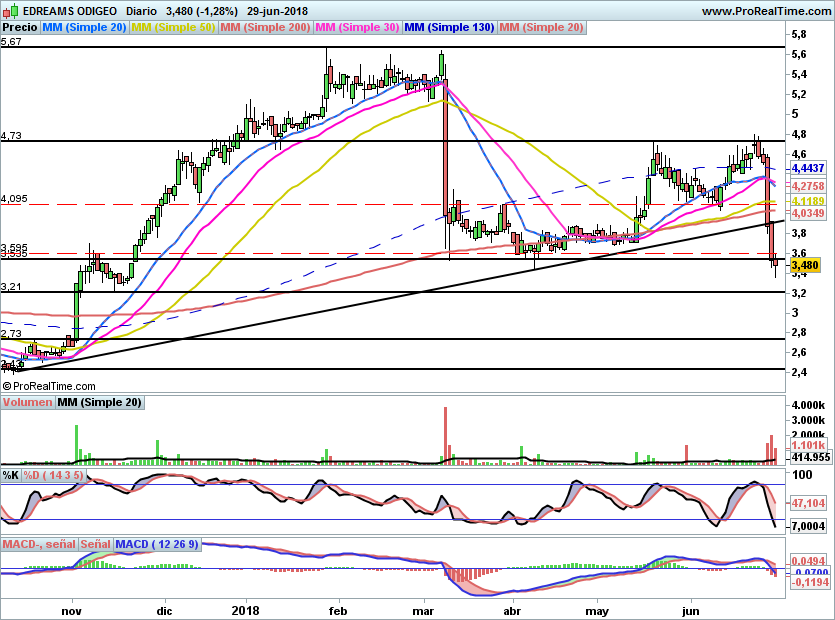835x620 pixels.
Task: Select the MACD (12 26 9) label
Action: (157, 544)
